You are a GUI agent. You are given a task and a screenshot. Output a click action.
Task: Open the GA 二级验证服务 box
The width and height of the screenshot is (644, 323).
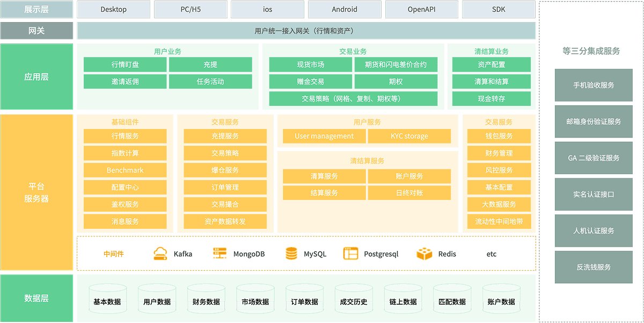[x=594, y=158]
